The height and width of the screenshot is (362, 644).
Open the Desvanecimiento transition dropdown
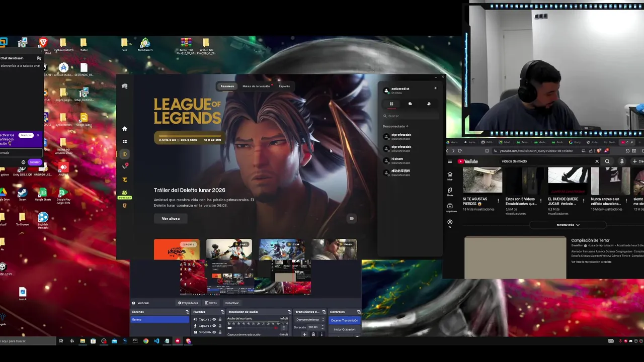point(310,320)
